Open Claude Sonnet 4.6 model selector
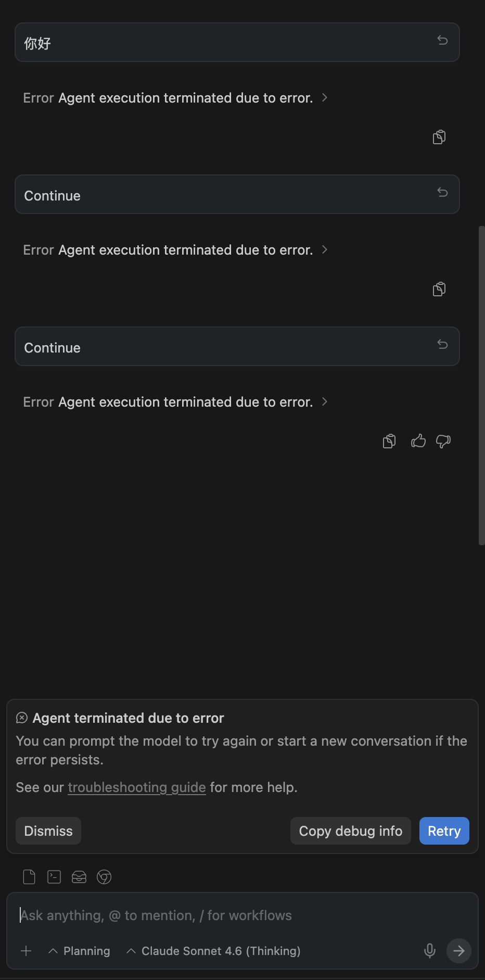The width and height of the screenshot is (485, 980). [213, 951]
